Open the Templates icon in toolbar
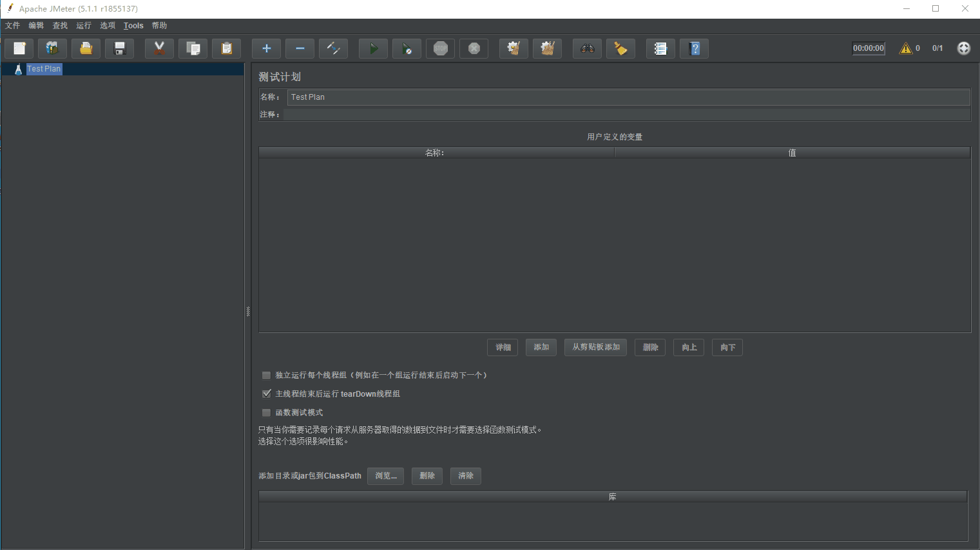 [52, 48]
